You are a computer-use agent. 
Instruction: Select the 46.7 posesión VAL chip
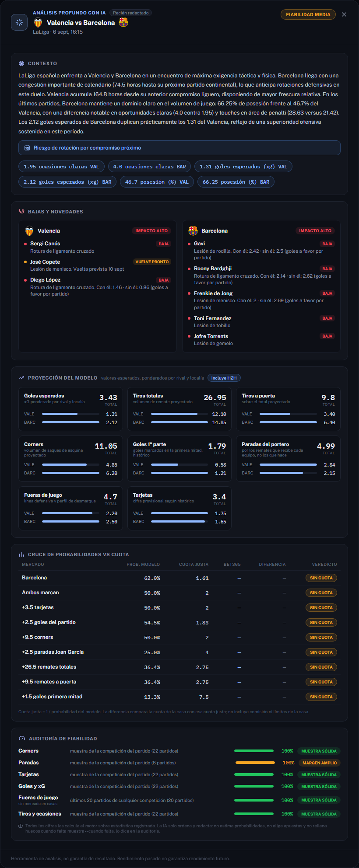[157, 182]
